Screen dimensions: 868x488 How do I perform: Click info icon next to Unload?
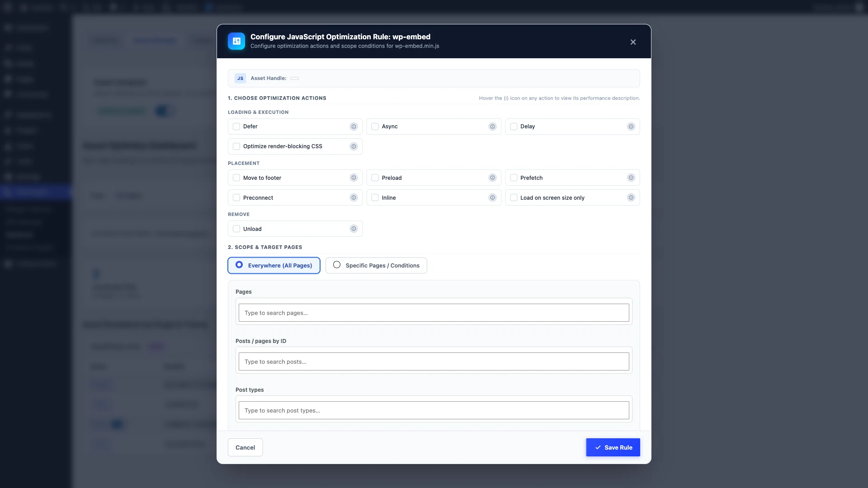coord(354,229)
